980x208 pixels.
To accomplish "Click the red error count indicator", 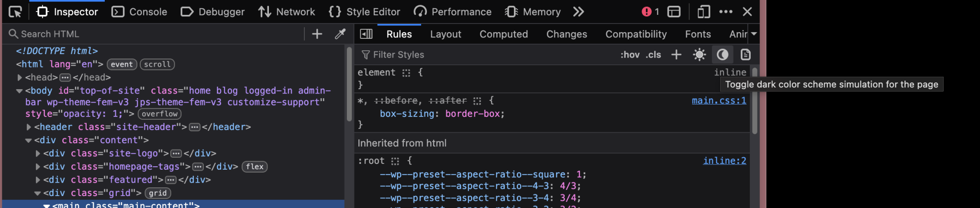I will 650,12.
